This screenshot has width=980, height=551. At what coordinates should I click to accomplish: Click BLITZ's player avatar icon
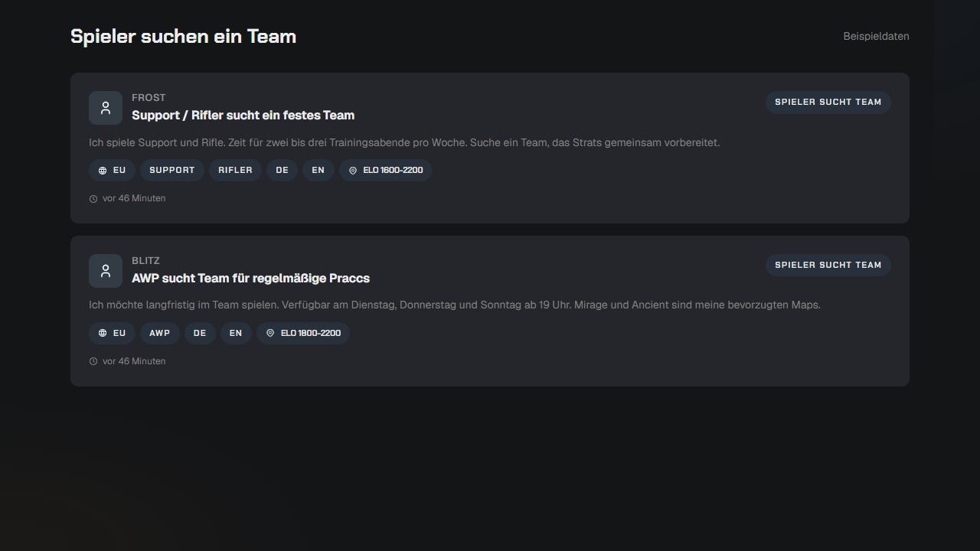(106, 271)
